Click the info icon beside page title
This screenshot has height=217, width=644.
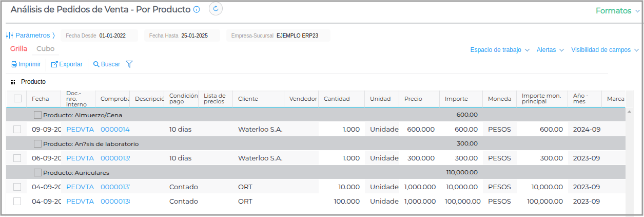click(x=197, y=10)
